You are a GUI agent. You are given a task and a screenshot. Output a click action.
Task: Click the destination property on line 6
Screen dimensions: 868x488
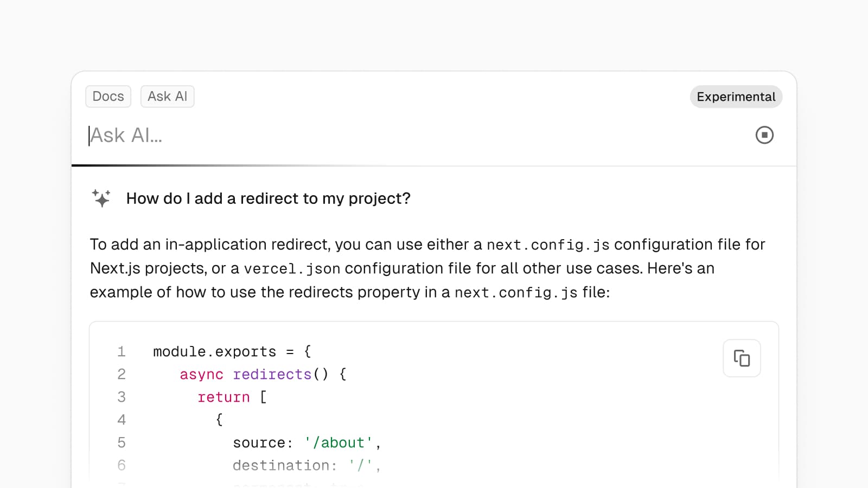point(281,466)
